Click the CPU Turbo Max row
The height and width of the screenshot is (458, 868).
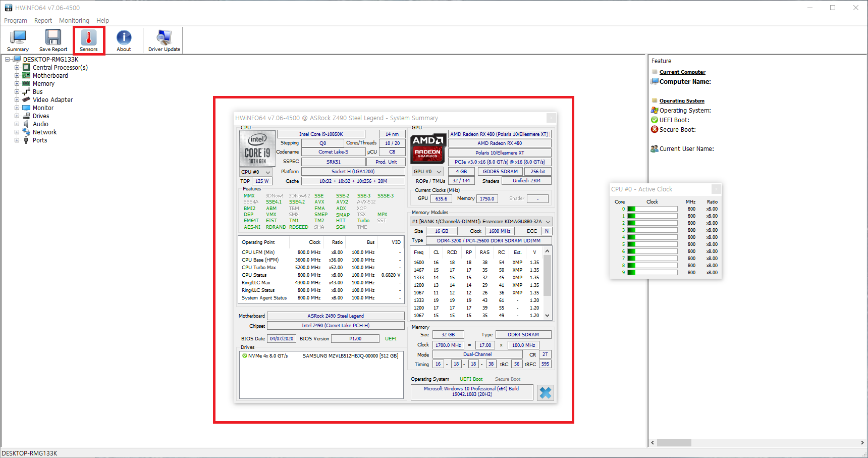(321, 267)
